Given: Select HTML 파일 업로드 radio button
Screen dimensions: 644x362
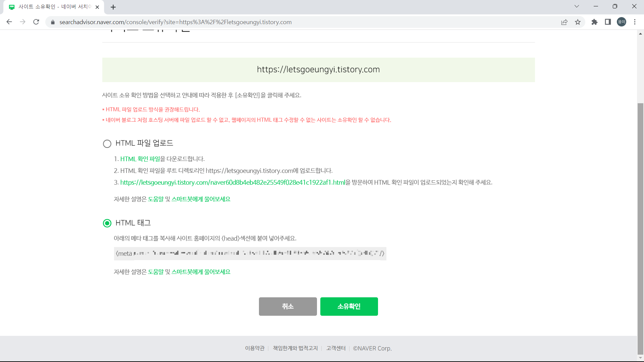Looking at the screenshot, I should pos(107,143).
